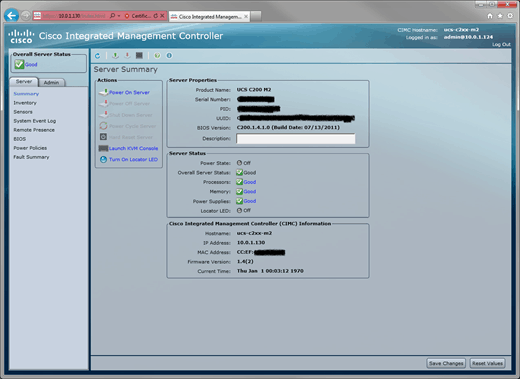
Task: Click the Hard Reset Server icon
Action: [103, 137]
